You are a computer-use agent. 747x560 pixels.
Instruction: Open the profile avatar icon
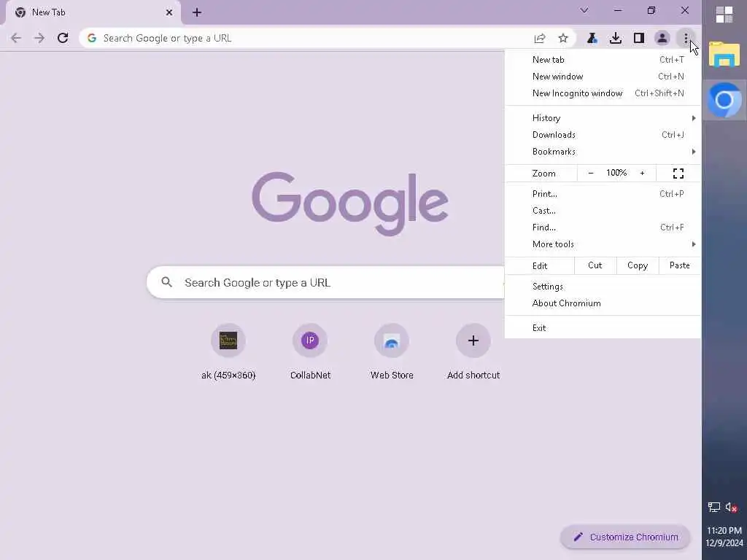[662, 38]
